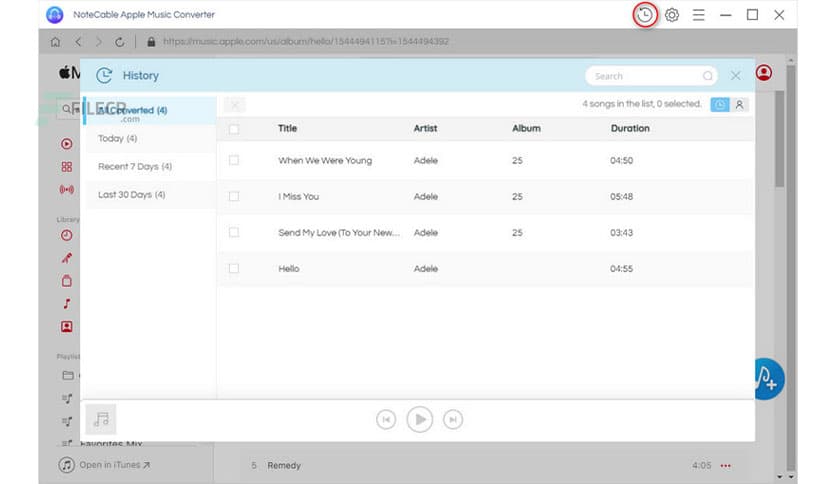Skip to the next track
Image resolution: width=836 pixels, height=484 pixels.
point(453,420)
